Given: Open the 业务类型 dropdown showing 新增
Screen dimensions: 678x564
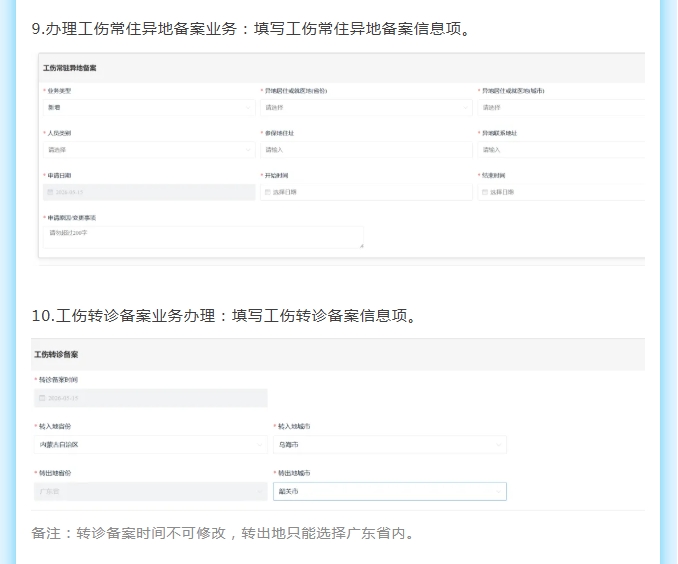Looking at the screenshot, I should pos(149,107).
